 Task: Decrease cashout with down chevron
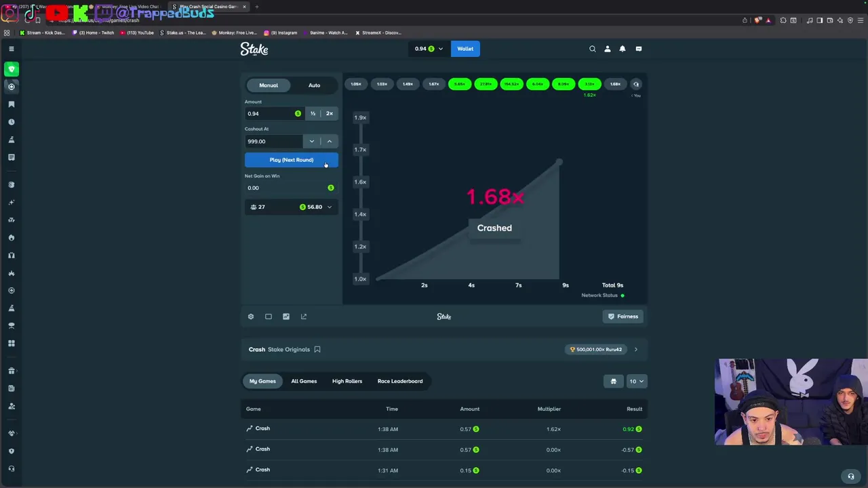point(312,142)
